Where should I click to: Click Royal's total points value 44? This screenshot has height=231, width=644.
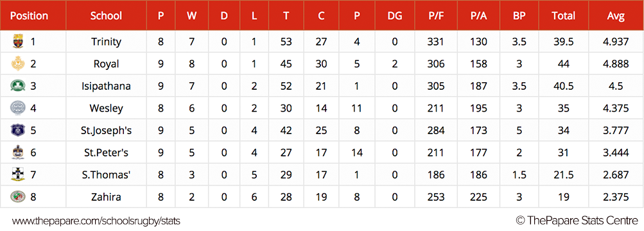(564, 64)
